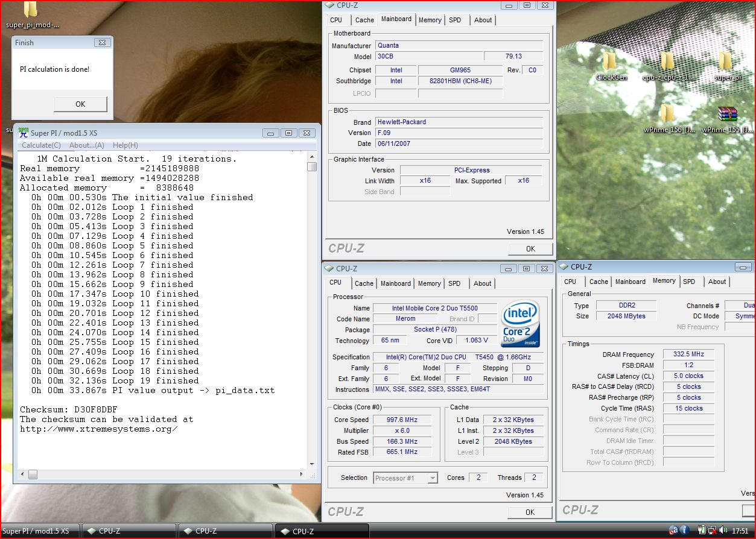This screenshot has width=756, height=539.
Task: Click the Super PI scrollbar up arrow
Action: (312, 157)
